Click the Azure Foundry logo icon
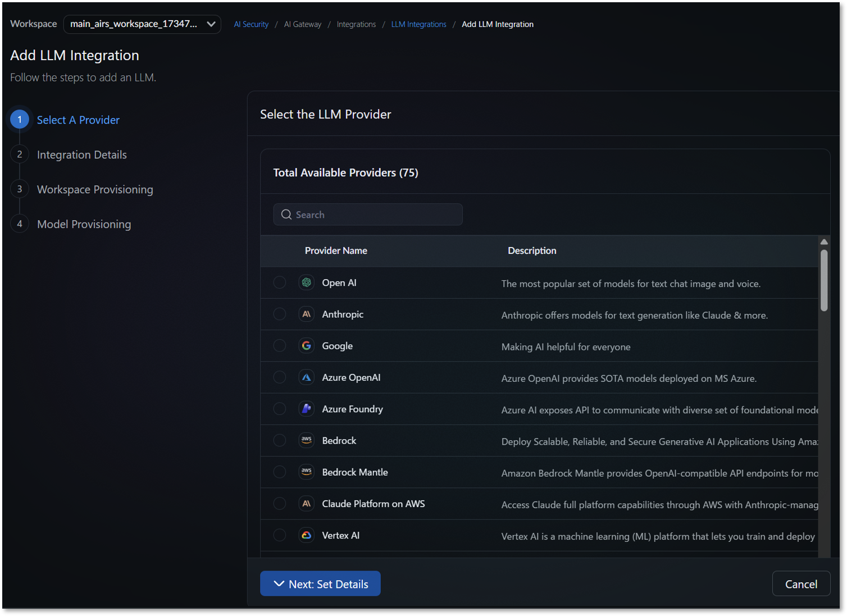This screenshot has width=847, height=616. (x=306, y=409)
